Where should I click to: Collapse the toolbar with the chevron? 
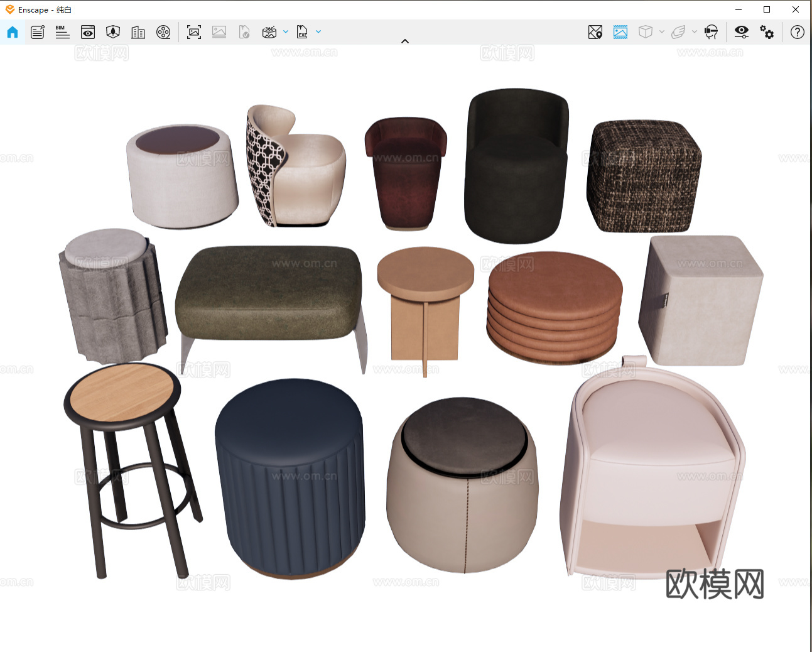(x=405, y=41)
